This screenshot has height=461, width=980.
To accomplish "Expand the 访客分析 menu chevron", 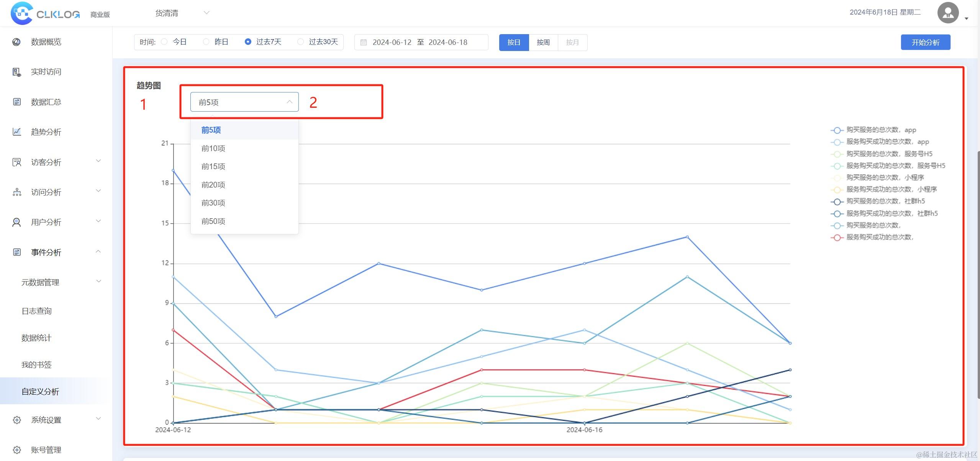I will 98,161.
